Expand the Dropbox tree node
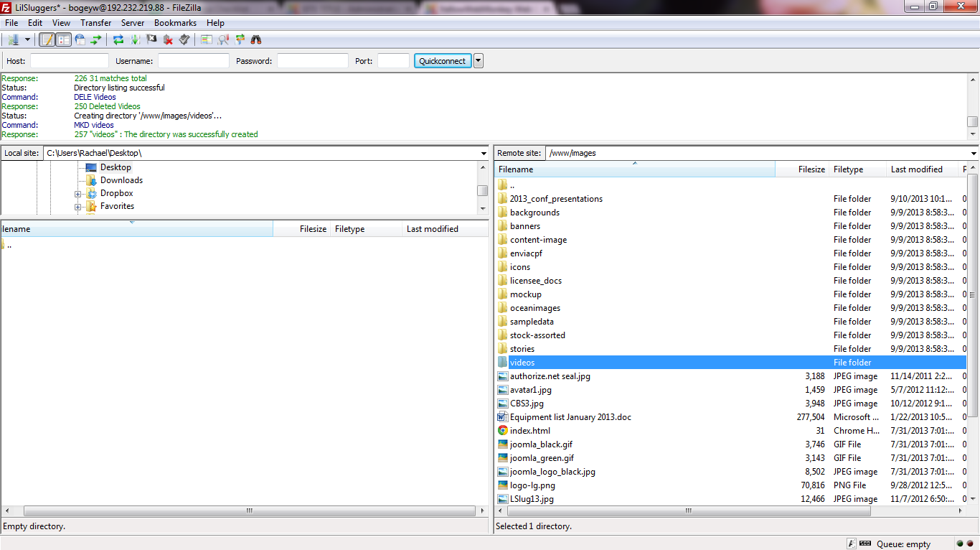The height and width of the screenshot is (550, 980). (x=77, y=194)
